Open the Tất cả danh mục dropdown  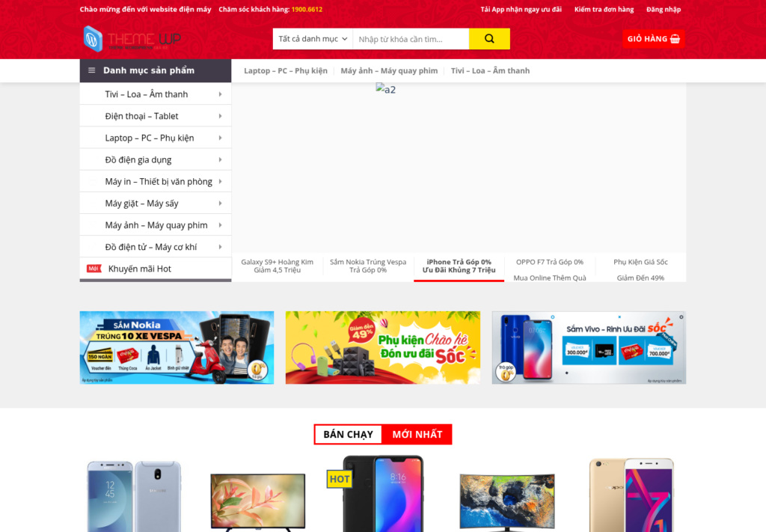313,39
